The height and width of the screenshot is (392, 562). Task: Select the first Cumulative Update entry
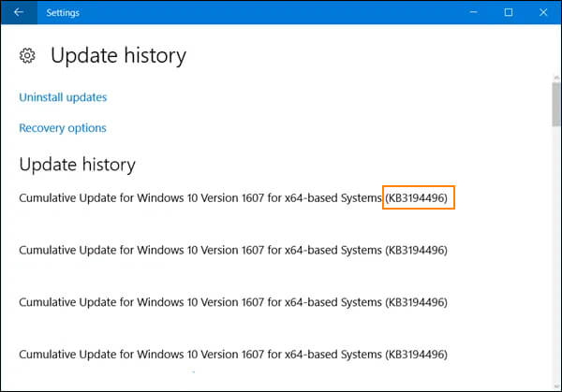200,198
